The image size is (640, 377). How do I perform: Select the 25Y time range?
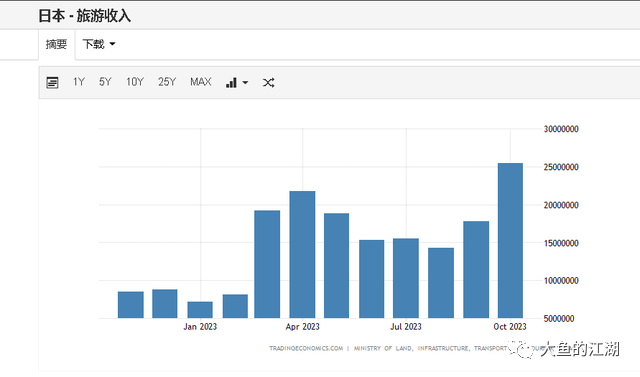tap(167, 82)
